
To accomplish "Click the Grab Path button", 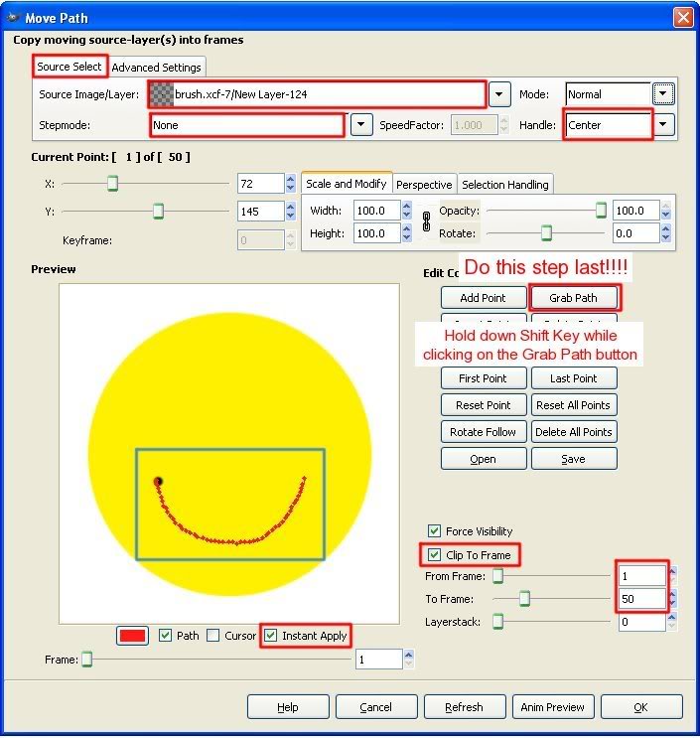I will 574,297.
